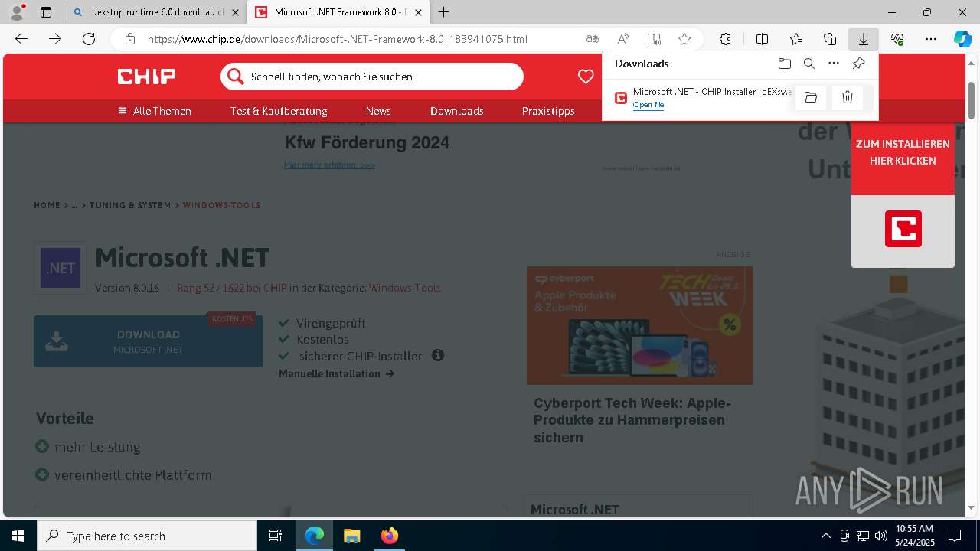
Task: Click Tuning & System breadcrumb
Action: pyautogui.click(x=130, y=205)
